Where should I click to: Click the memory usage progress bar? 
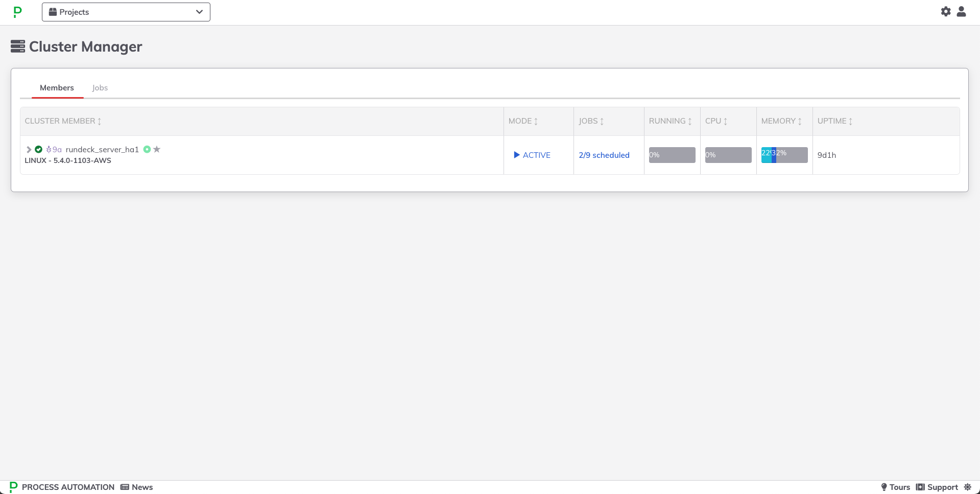(x=784, y=155)
